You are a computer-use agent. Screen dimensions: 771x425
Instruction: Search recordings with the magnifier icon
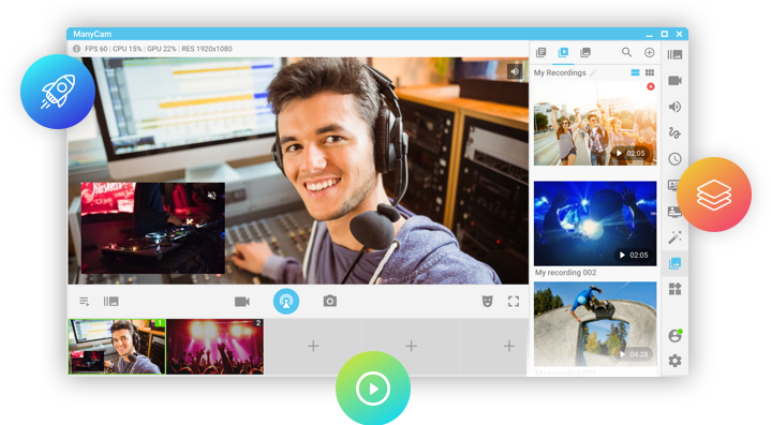[x=626, y=52]
